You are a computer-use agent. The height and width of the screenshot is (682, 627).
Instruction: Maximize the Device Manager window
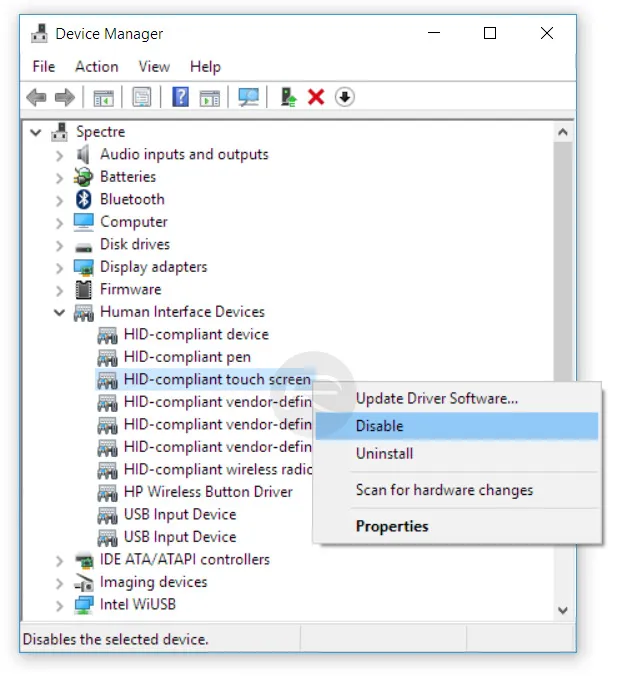pyautogui.click(x=490, y=33)
